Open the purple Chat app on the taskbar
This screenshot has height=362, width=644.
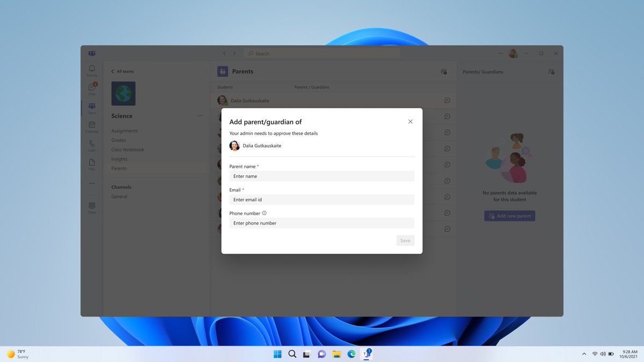point(321,354)
